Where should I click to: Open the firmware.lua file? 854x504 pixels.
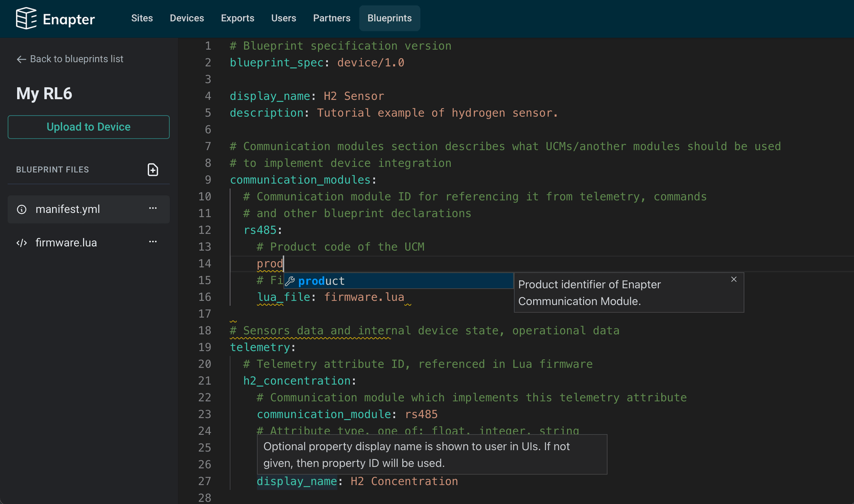point(66,242)
